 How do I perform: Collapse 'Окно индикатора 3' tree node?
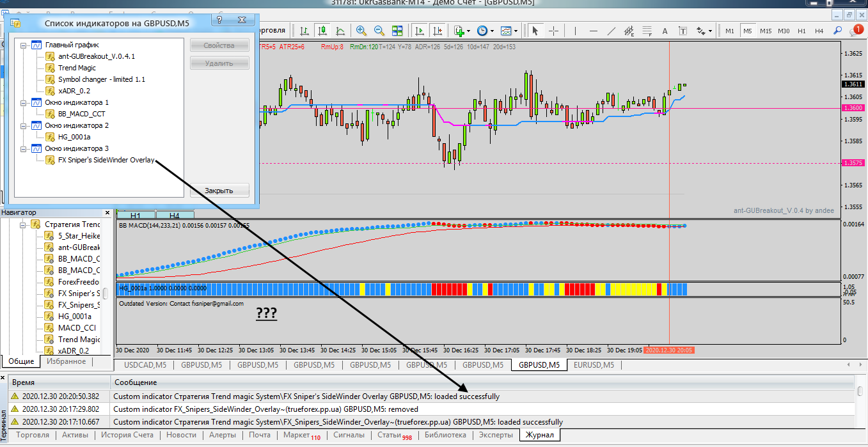click(24, 149)
